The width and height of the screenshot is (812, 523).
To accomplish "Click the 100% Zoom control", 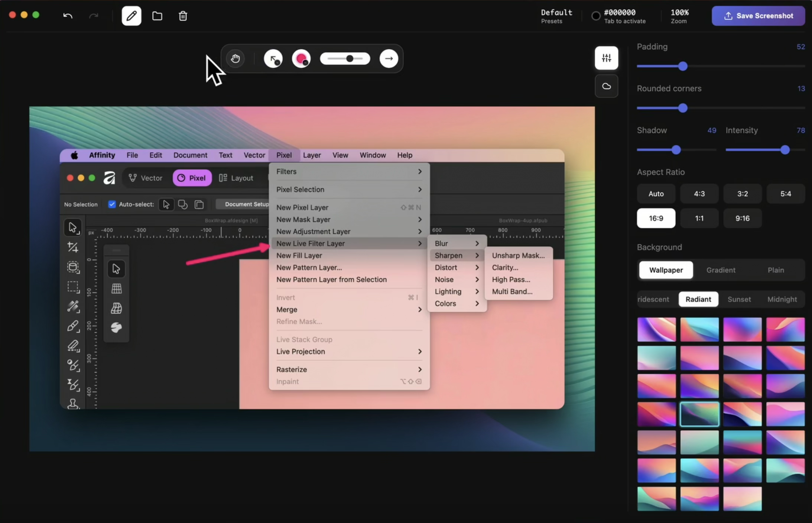I will [679, 16].
